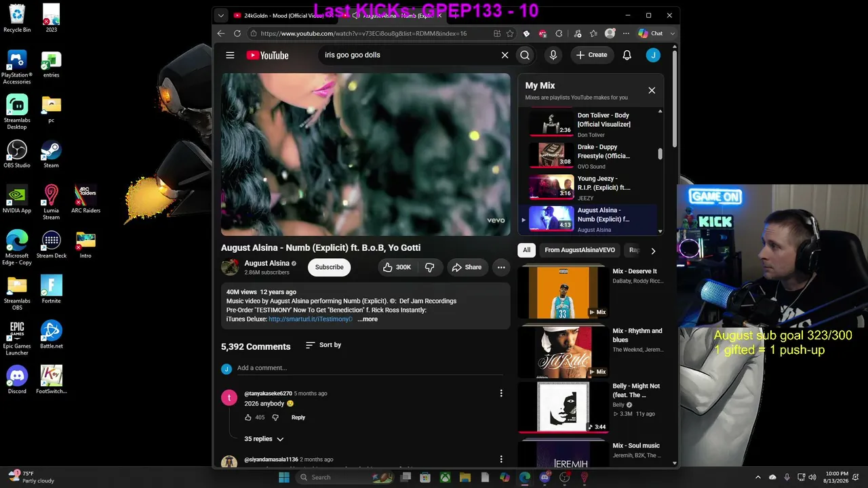The width and height of the screenshot is (868, 488).
Task: Go back in the Edge browser
Action: coord(221,33)
